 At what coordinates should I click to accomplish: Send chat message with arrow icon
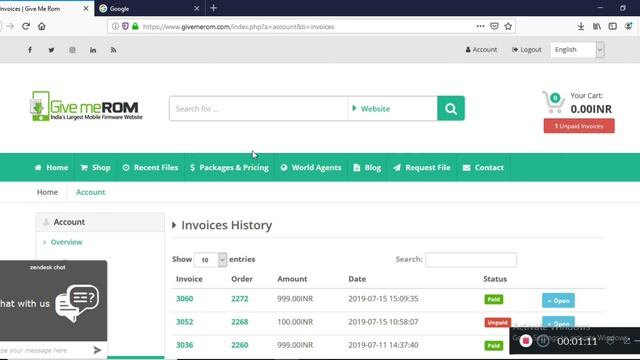(x=97, y=350)
